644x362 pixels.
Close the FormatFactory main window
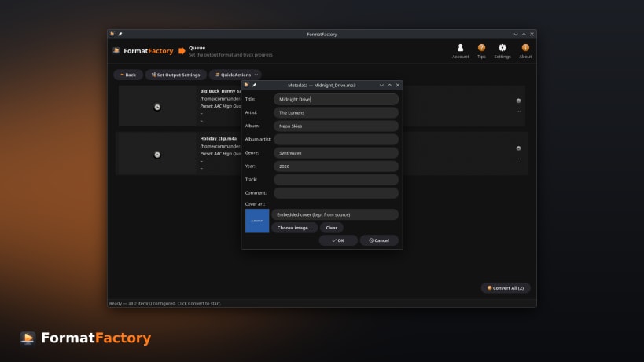click(532, 34)
